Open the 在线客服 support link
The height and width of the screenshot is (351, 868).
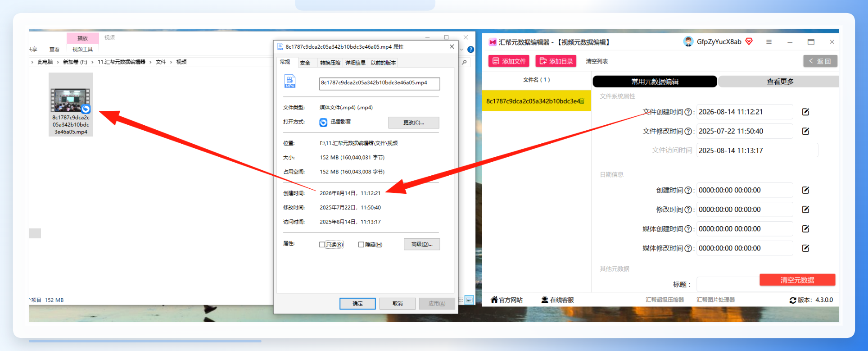click(x=557, y=300)
